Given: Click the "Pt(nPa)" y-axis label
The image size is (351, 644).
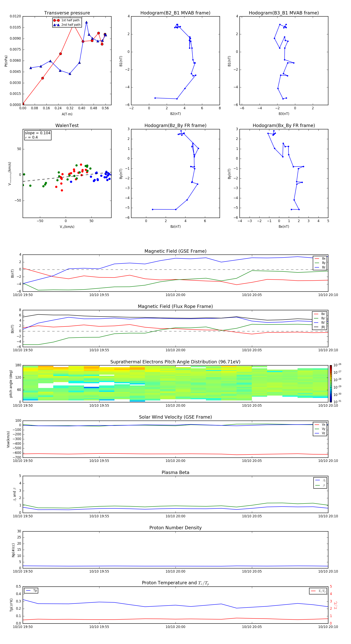Looking at the screenshot, I should point(6,61).
